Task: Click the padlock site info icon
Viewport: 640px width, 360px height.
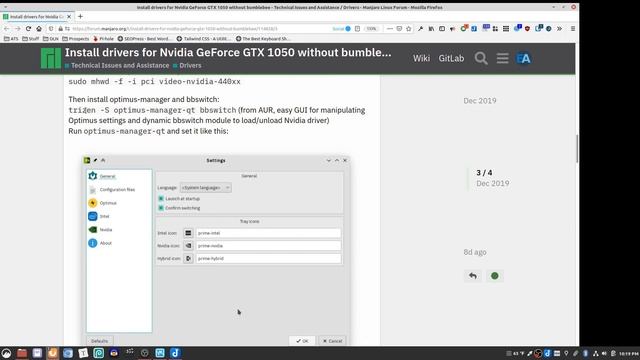Action: tap(60, 29)
